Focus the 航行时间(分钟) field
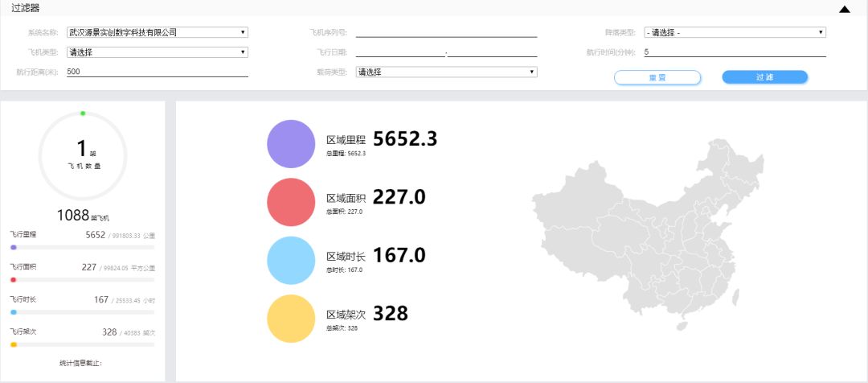868x383 pixels. tap(735, 51)
